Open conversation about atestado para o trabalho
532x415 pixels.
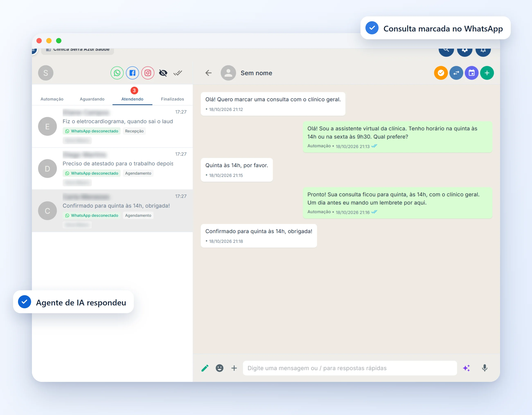[x=112, y=168]
